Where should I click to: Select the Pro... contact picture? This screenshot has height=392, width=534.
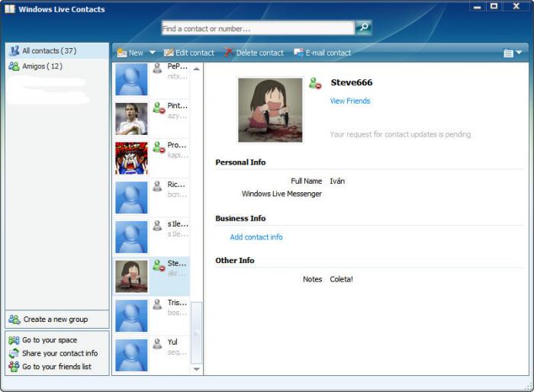pos(131,159)
